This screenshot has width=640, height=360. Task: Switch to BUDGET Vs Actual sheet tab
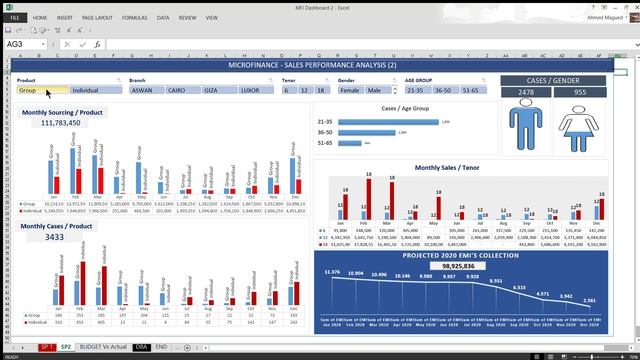[x=103, y=347]
